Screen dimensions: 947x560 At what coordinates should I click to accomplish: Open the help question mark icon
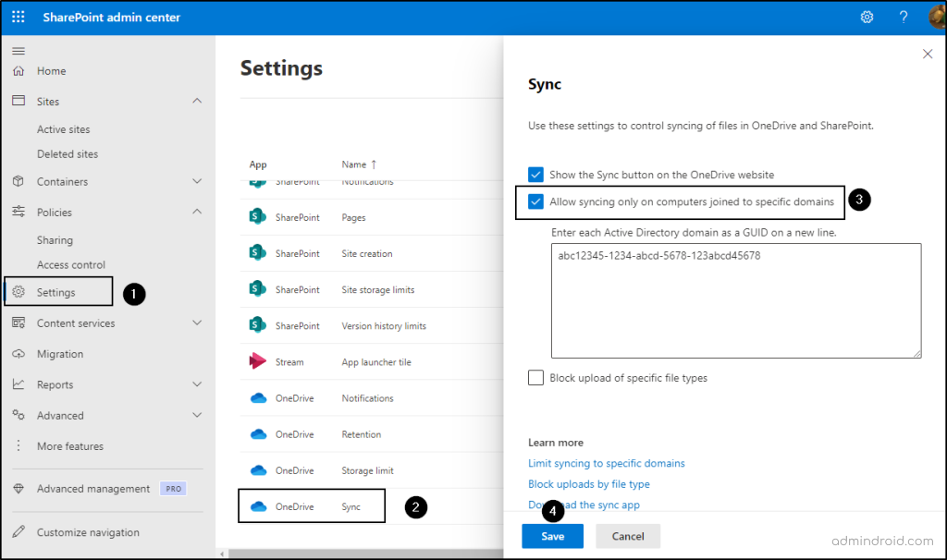[x=904, y=18]
